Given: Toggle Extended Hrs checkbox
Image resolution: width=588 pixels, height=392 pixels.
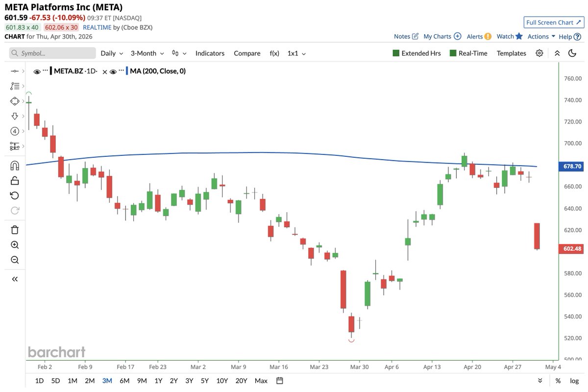Looking at the screenshot, I should coord(416,53).
